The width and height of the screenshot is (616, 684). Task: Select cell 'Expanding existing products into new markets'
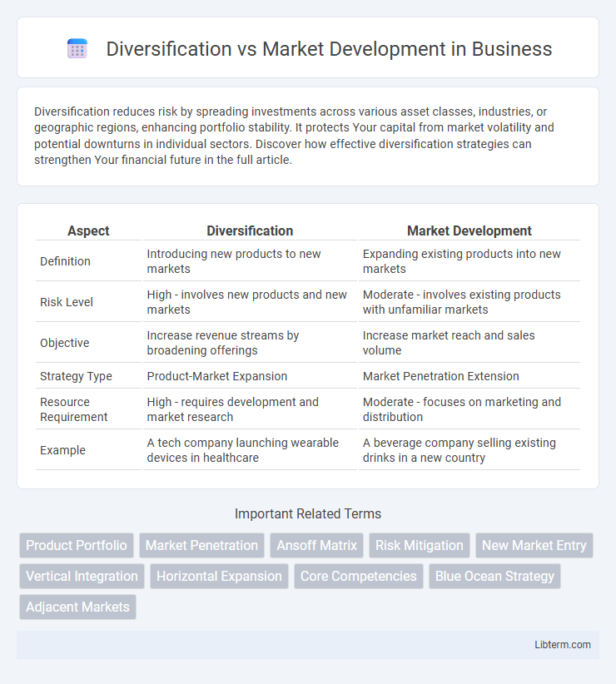tap(469, 261)
